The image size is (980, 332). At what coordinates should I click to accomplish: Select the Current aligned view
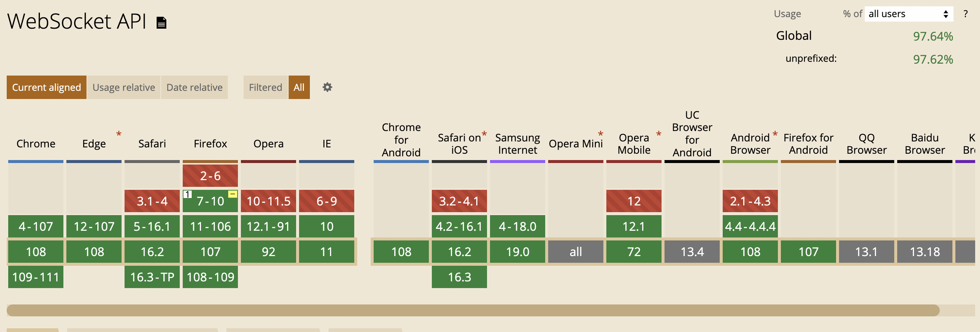pos(46,87)
